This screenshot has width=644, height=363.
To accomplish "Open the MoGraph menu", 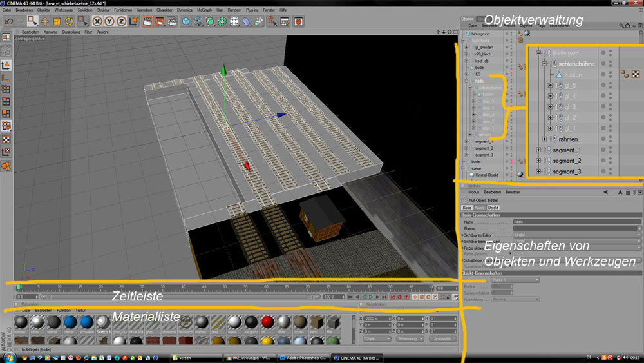I will [x=205, y=11].
